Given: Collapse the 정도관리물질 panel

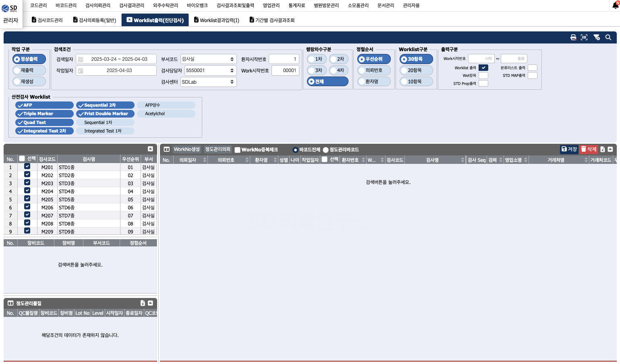Looking at the screenshot, I should click(x=150, y=303).
